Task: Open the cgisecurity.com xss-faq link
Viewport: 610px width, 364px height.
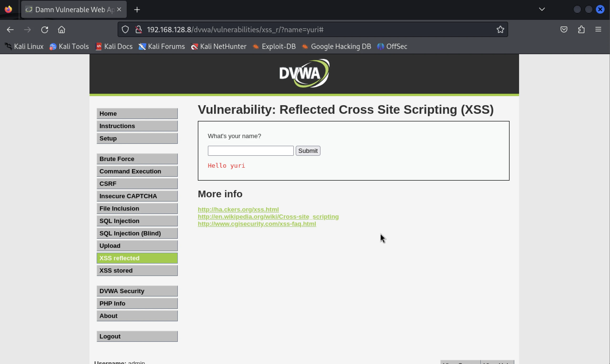Action: (x=257, y=224)
